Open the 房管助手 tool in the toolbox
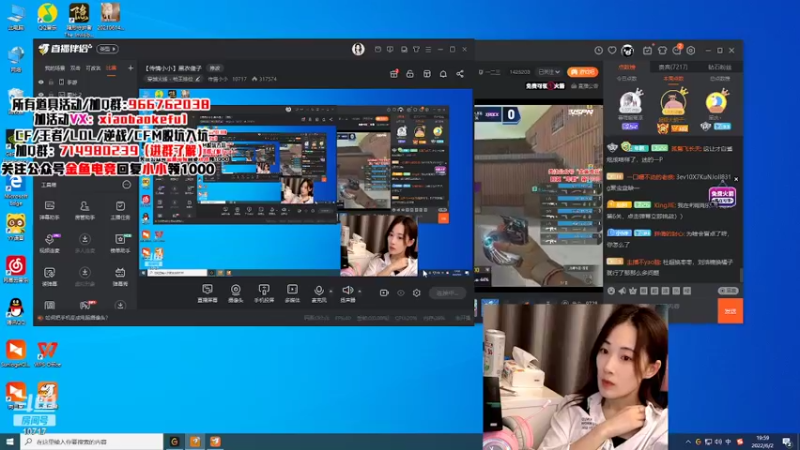 pos(85,210)
